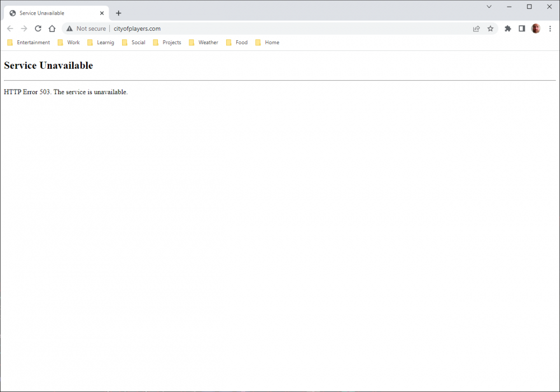Open the Work bookmarks folder
Viewport: 560px width, 392px height.
[x=69, y=43]
